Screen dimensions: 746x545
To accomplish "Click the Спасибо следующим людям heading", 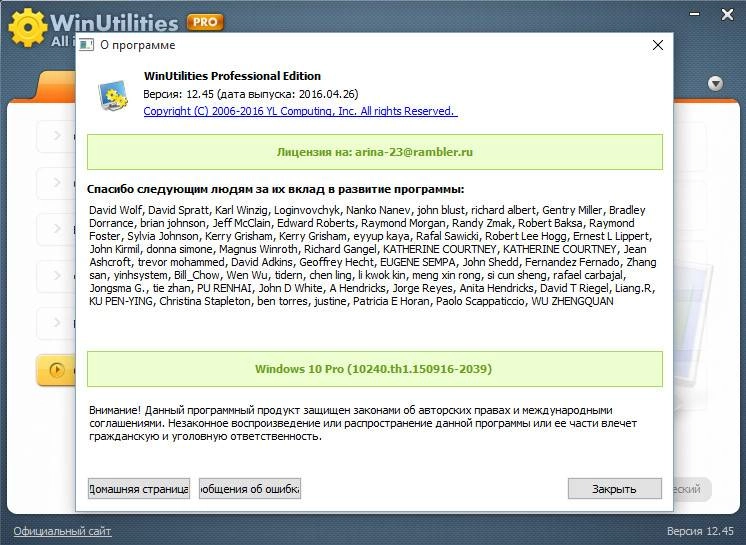I will pos(275,189).
